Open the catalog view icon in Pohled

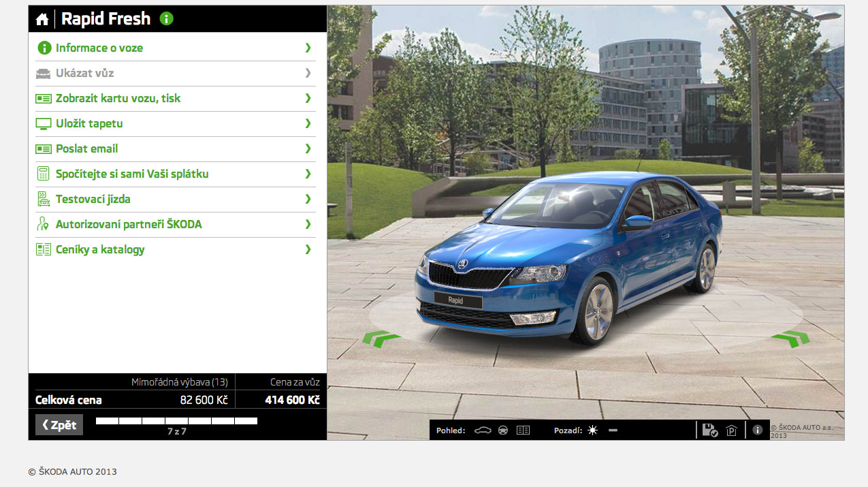click(523, 430)
